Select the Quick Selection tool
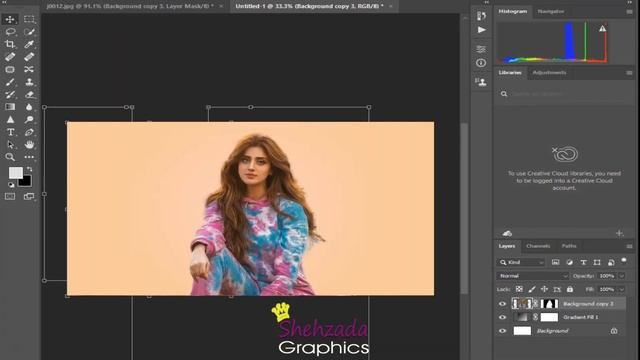Viewport: 640px width, 360px height. pyautogui.click(x=29, y=32)
